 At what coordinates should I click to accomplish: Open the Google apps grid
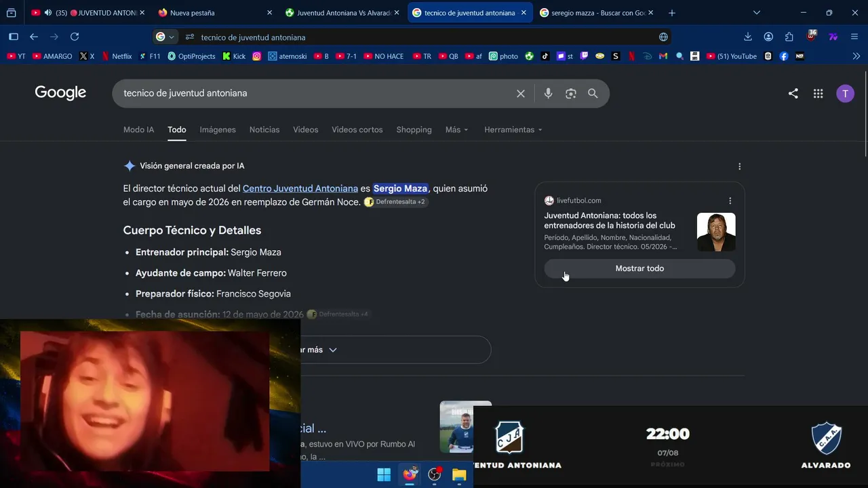[818, 94]
